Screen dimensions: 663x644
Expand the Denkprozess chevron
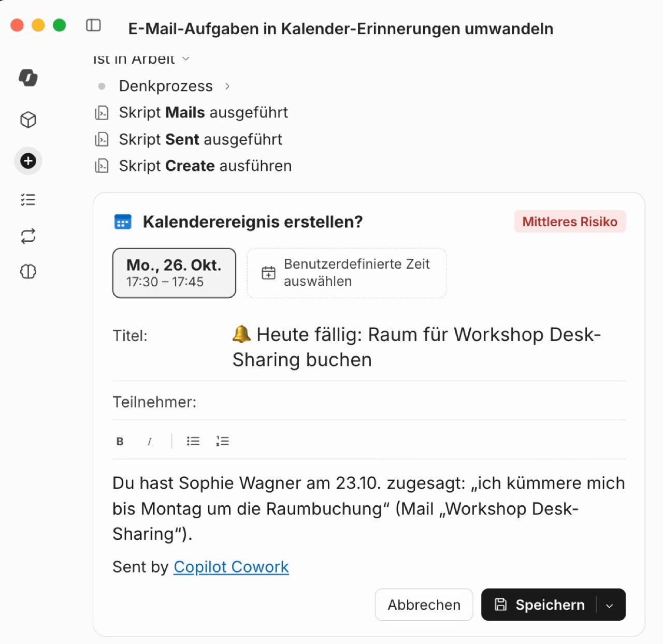pos(227,86)
